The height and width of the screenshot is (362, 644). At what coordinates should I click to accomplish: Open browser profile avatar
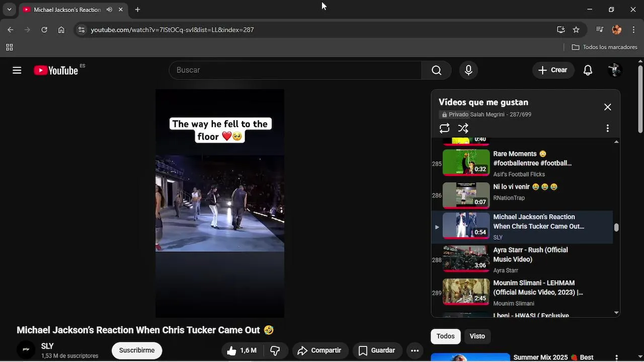(617, 30)
